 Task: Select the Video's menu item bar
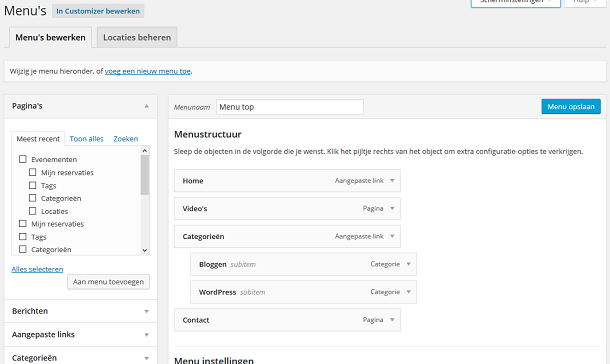click(287, 208)
